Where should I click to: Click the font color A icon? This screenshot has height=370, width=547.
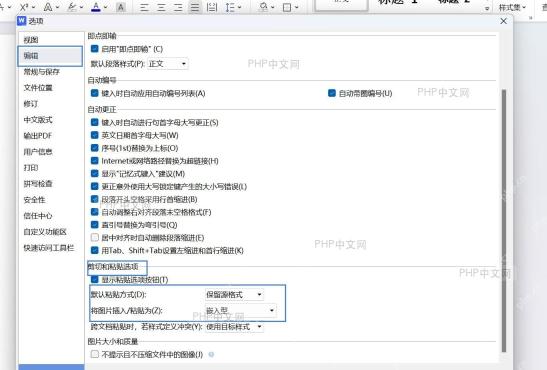[x=96, y=7]
